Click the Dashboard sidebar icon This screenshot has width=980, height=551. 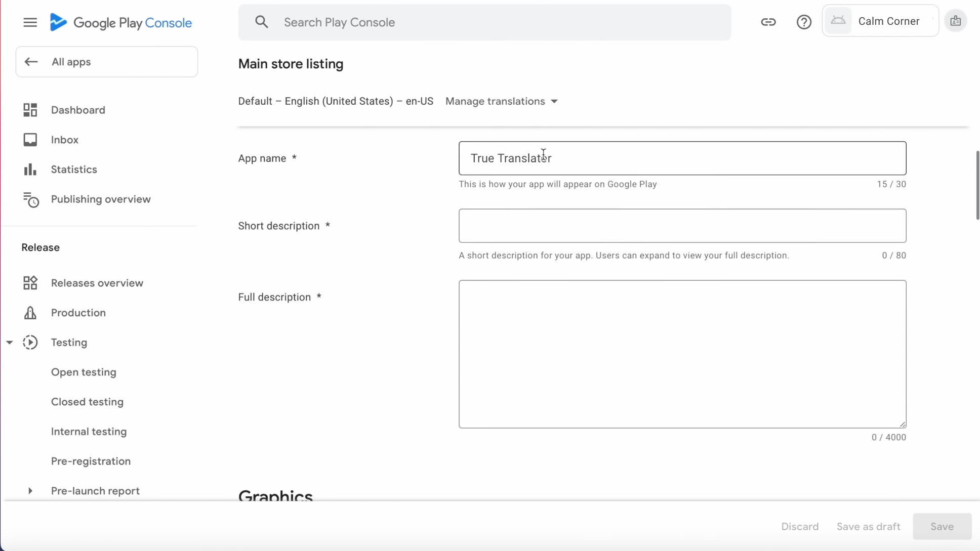click(30, 110)
